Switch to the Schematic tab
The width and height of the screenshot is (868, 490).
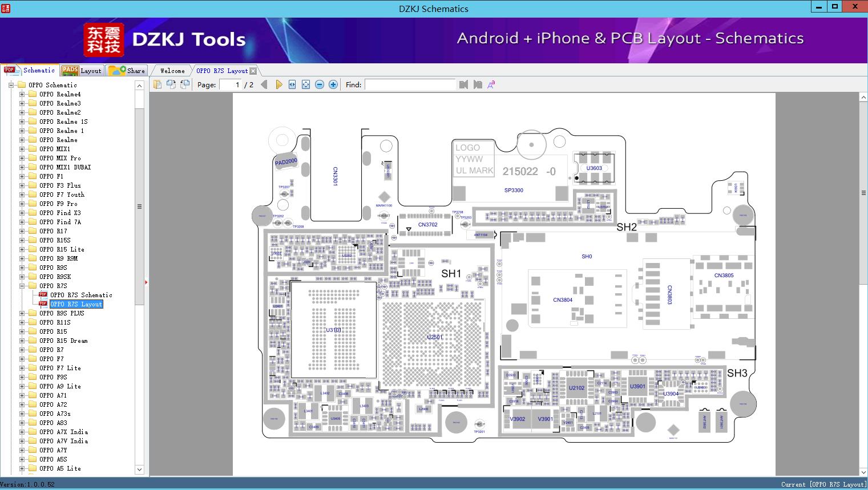30,70
